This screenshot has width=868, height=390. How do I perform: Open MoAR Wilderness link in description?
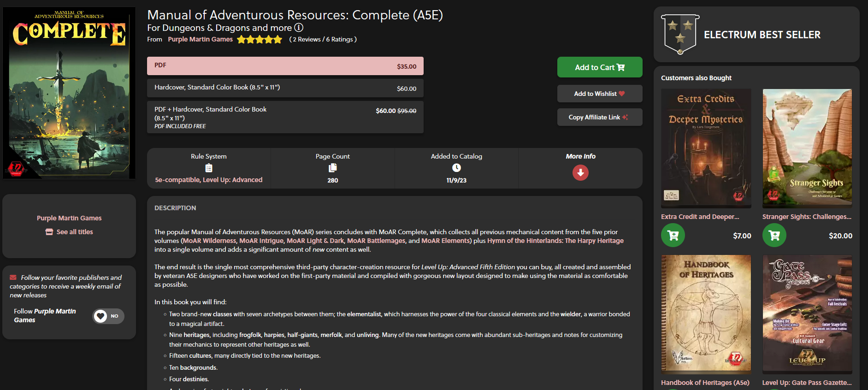[210, 241]
